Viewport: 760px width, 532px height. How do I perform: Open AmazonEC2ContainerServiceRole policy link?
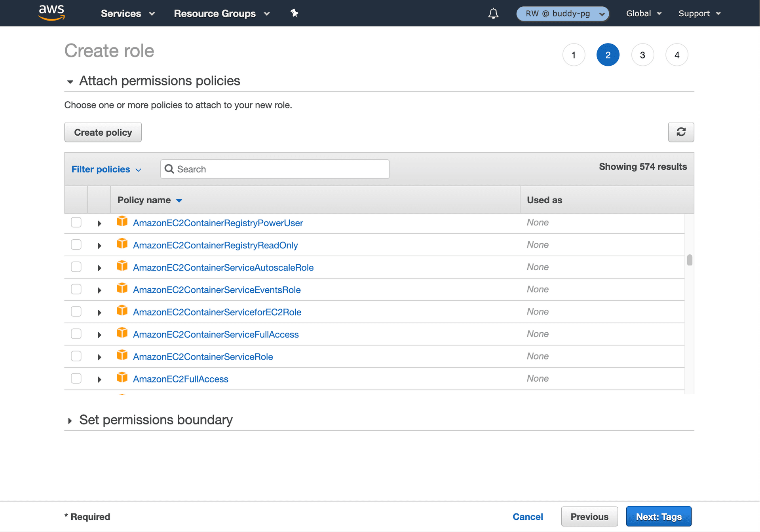tap(203, 356)
